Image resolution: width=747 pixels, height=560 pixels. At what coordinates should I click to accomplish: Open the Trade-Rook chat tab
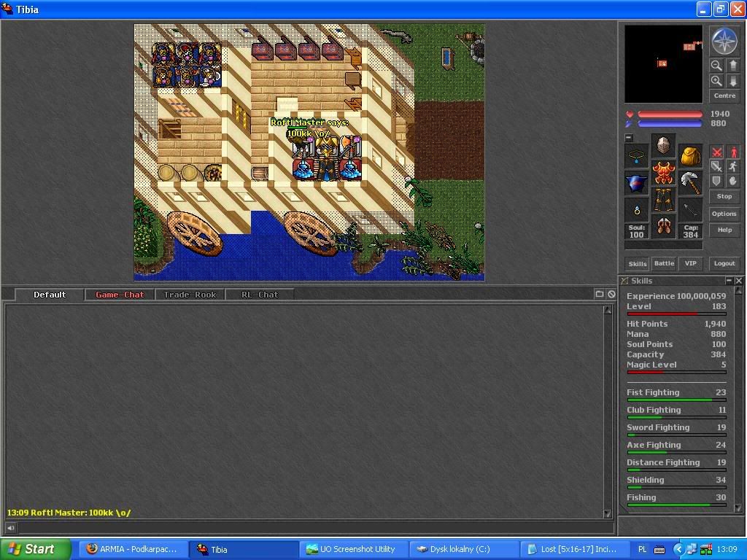coord(190,295)
